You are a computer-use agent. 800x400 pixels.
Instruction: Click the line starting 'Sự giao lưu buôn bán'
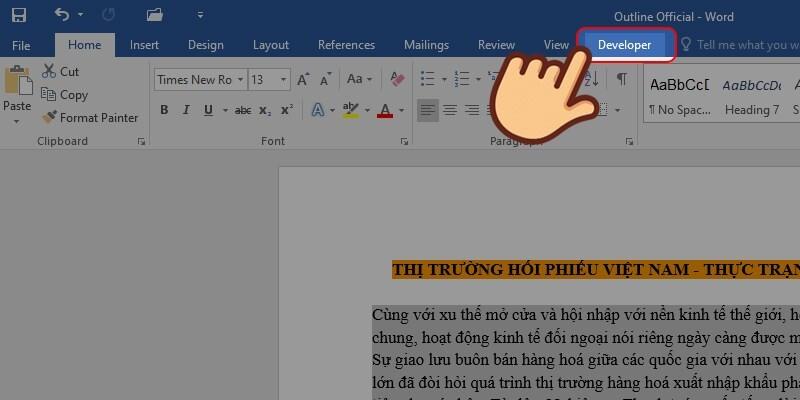pos(586,360)
